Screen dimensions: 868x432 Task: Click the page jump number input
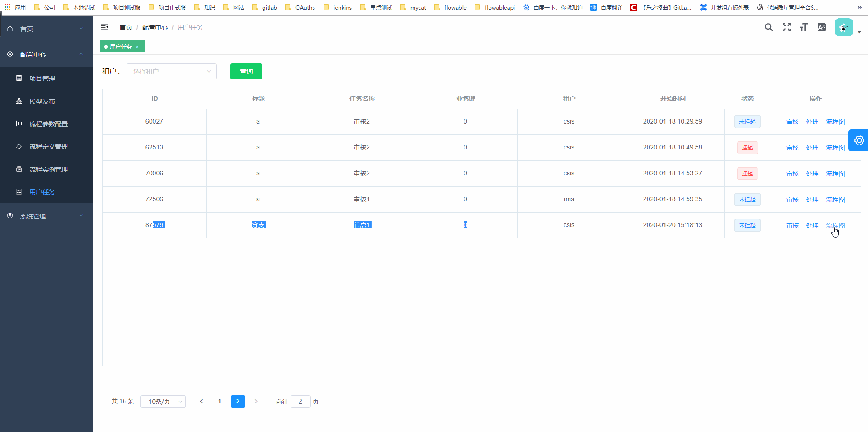point(300,402)
